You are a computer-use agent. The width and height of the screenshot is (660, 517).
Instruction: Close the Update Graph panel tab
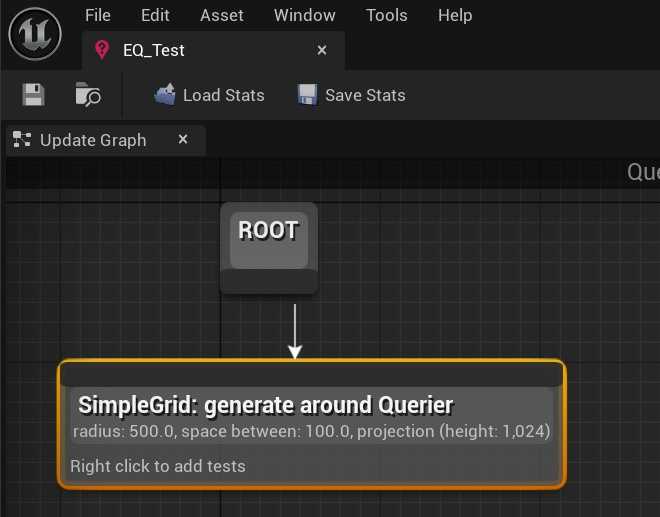click(183, 140)
